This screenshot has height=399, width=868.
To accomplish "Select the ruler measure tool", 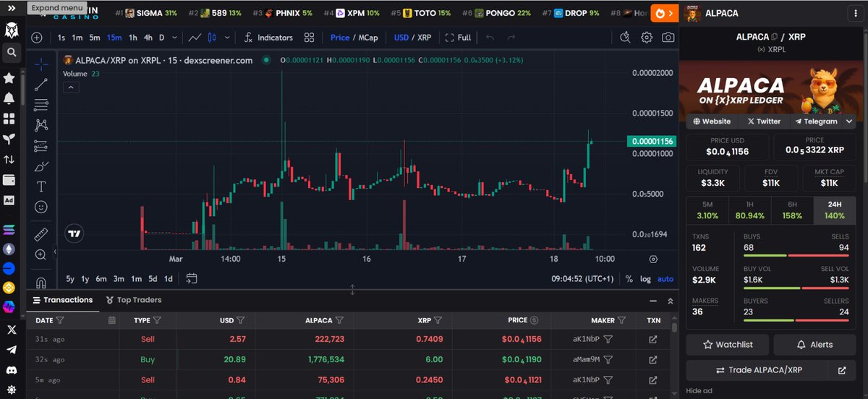I will 41,234.
